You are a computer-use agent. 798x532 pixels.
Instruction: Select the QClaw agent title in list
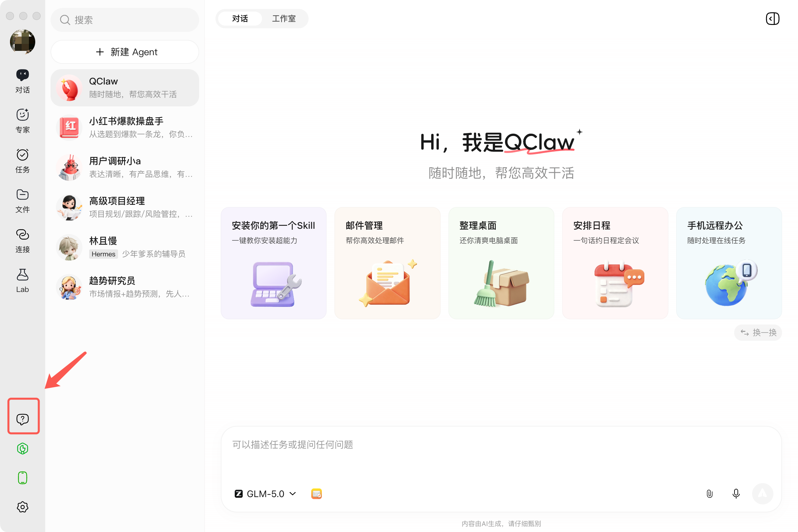click(x=103, y=81)
